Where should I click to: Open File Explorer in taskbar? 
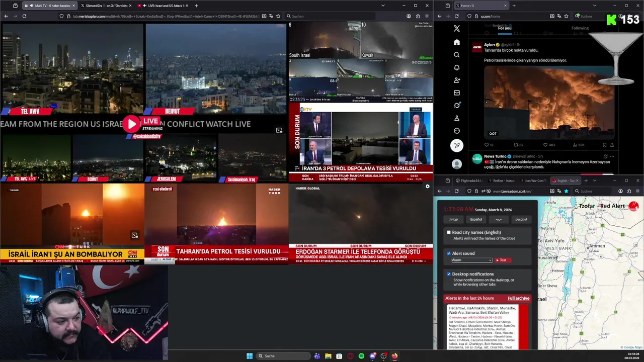(x=328, y=356)
